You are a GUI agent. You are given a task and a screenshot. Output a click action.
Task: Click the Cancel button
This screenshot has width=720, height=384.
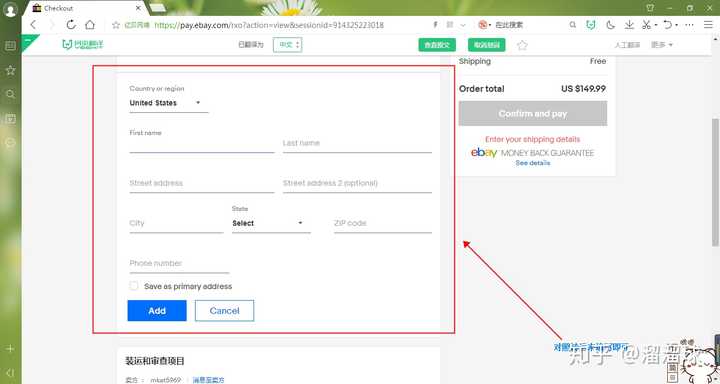click(x=224, y=311)
